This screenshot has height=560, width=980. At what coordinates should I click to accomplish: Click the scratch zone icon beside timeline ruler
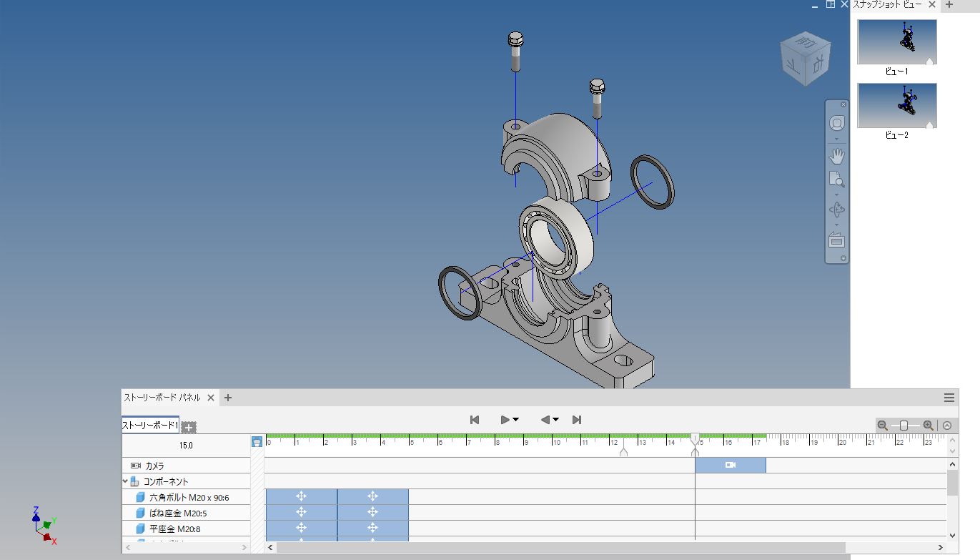[x=257, y=442]
